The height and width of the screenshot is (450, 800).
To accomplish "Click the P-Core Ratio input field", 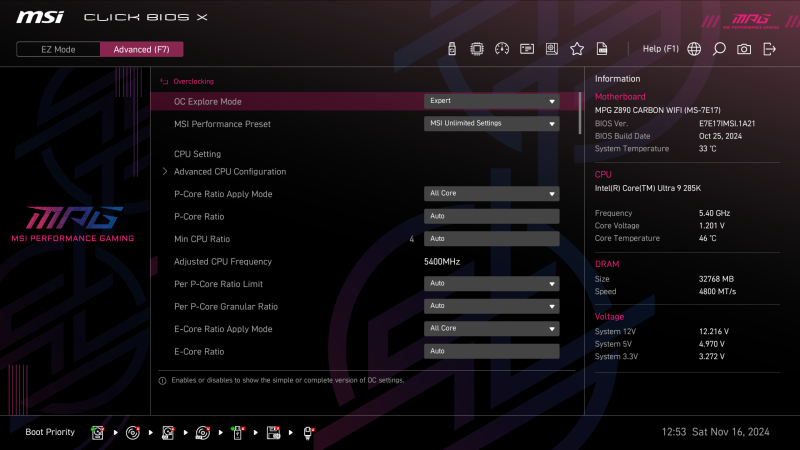I will tap(491, 216).
